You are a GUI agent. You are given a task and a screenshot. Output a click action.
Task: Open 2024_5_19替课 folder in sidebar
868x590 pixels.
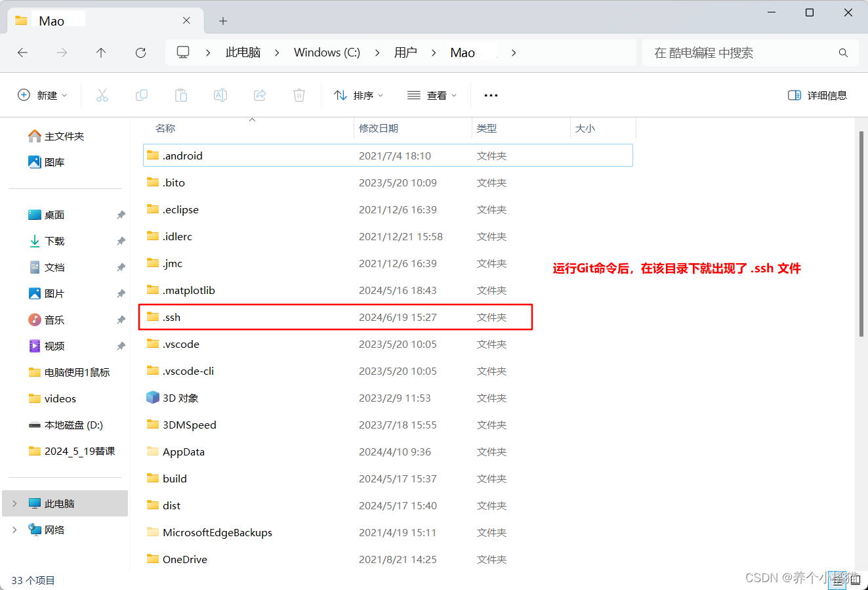(x=72, y=451)
